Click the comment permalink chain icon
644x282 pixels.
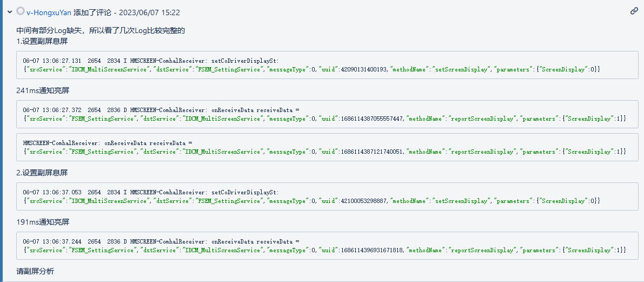pyautogui.click(x=634, y=11)
